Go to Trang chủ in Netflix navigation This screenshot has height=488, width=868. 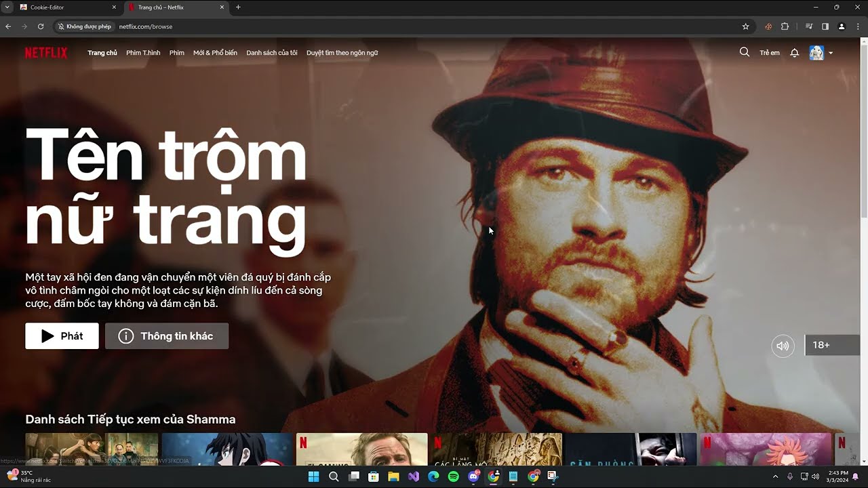tap(102, 53)
